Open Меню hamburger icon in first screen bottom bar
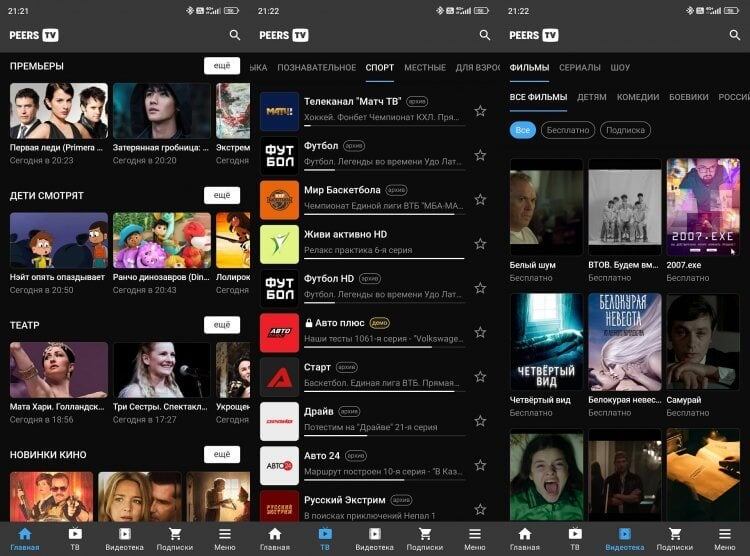 [x=225, y=534]
